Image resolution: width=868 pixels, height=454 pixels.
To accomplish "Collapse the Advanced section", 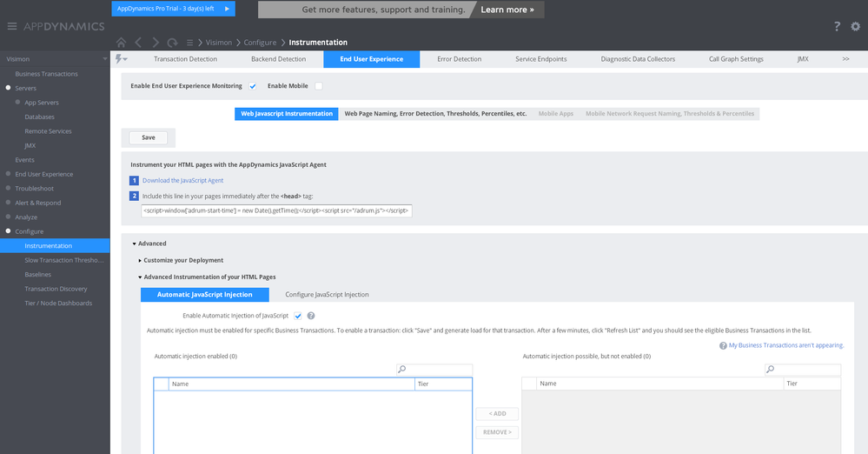I will [x=134, y=244].
